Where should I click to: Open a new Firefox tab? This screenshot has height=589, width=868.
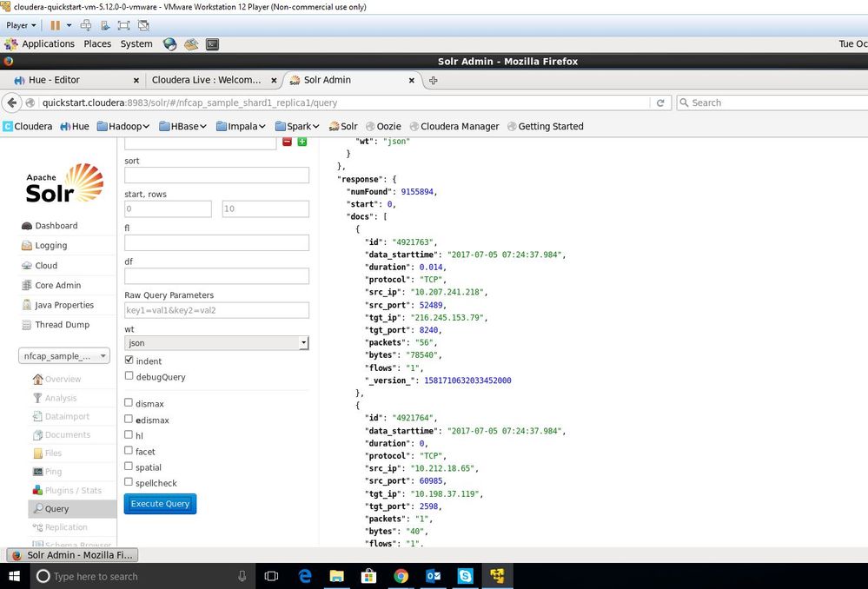click(434, 81)
